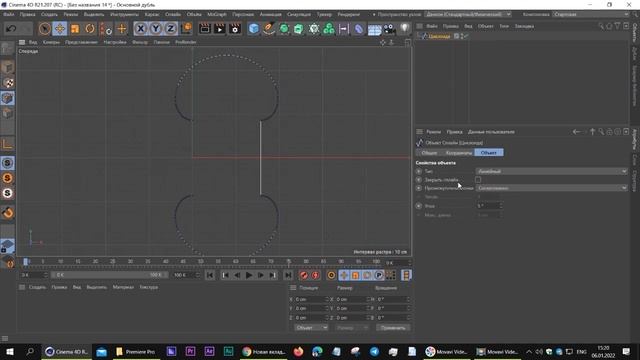Open Firefox from the taskbar
The height and width of the screenshot is (360, 640).
[x=298, y=351]
